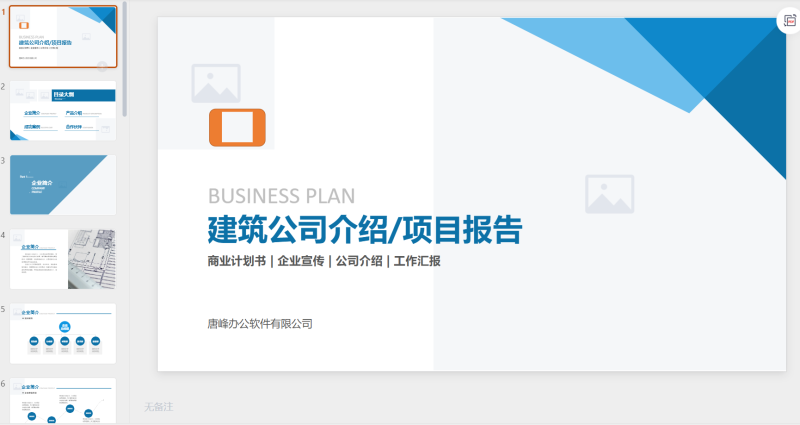
Task: Select slide 5 org chart thumbnail
Action: [63, 334]
